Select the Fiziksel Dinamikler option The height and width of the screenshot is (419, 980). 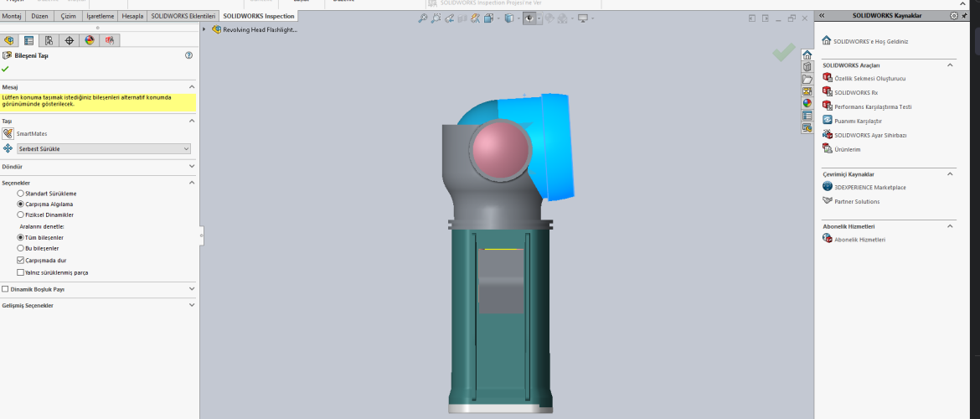pyautogui.click(x=21, y=215)
